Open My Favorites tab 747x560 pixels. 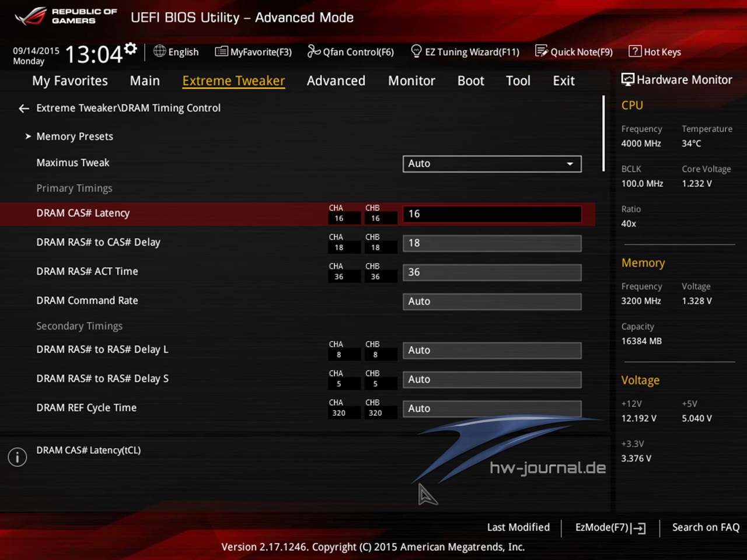click(70, 80)
